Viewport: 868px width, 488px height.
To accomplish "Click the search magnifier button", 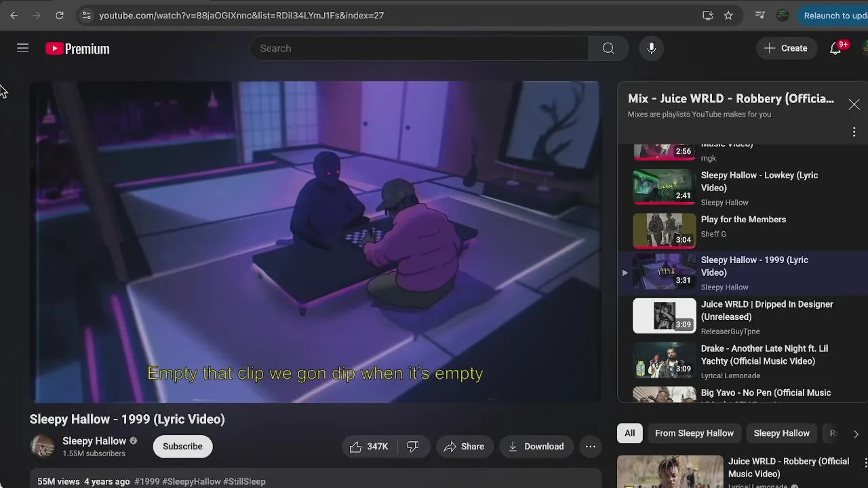I will click(608, 48).
